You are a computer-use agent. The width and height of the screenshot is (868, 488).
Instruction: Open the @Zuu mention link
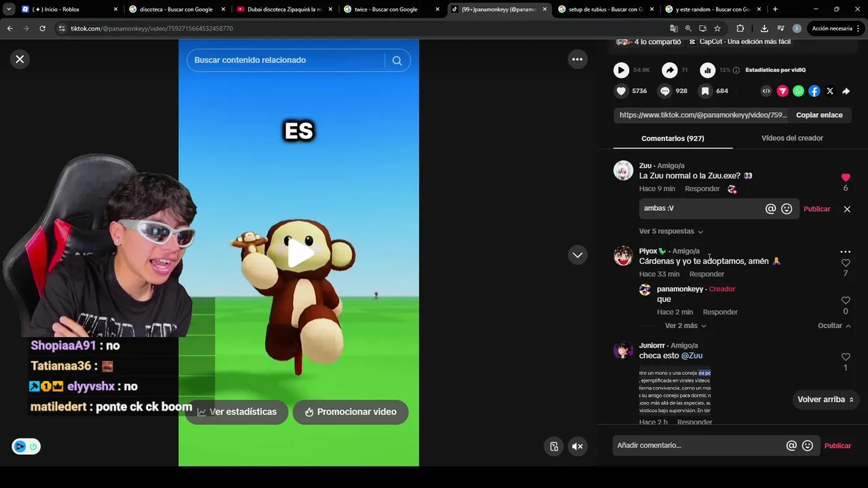point(692,356)
